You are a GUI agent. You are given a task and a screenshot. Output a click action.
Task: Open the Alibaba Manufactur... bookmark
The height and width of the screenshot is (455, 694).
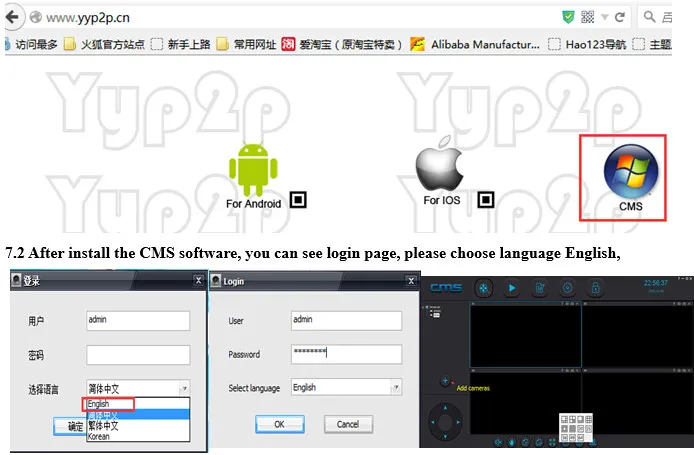[475, 44]
